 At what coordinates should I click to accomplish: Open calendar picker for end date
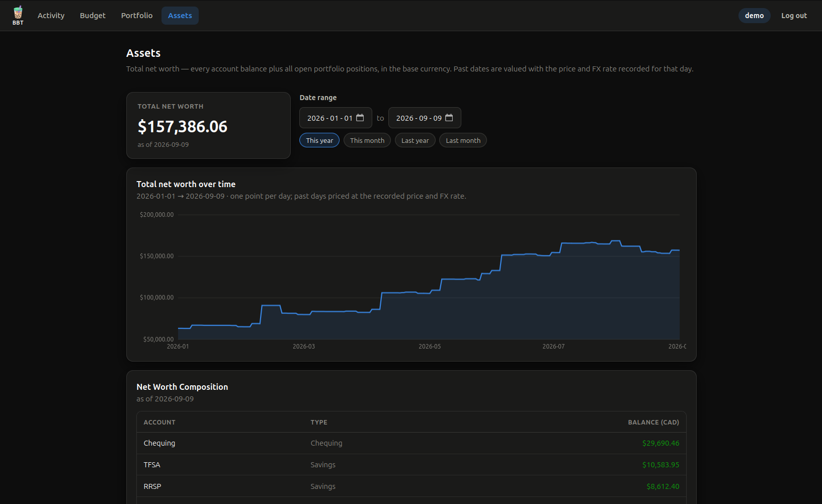click(449, 118)
